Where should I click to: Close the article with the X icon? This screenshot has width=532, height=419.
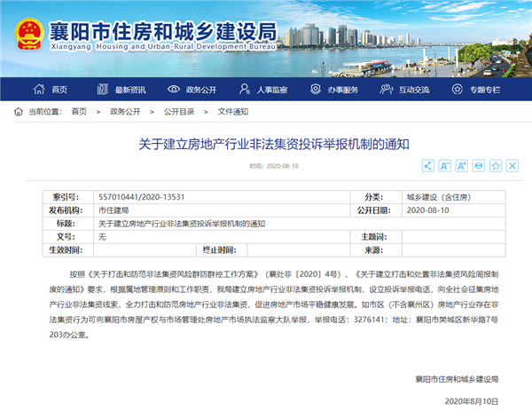[x=512, y=166]
